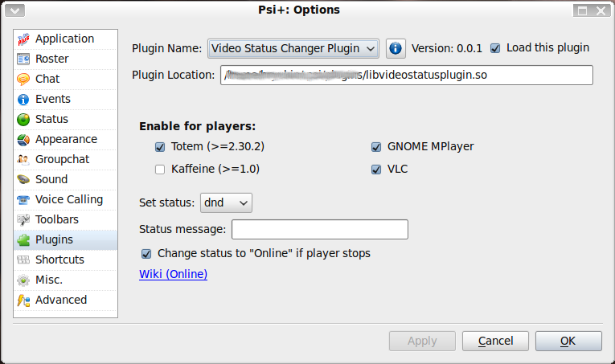Open the window menu in title bar
The height and width of the screenshot is (364, 615).
14,10
